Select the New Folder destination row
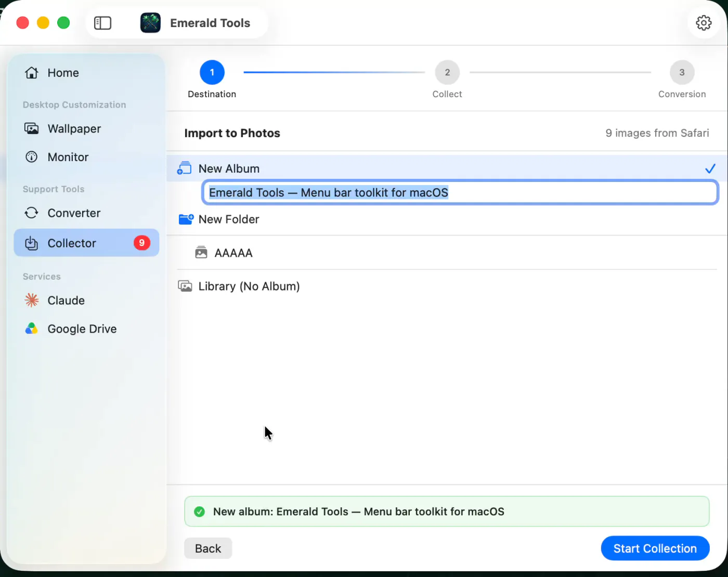The width and height of the screenshot is (728, 577). (x=447, y=219)
